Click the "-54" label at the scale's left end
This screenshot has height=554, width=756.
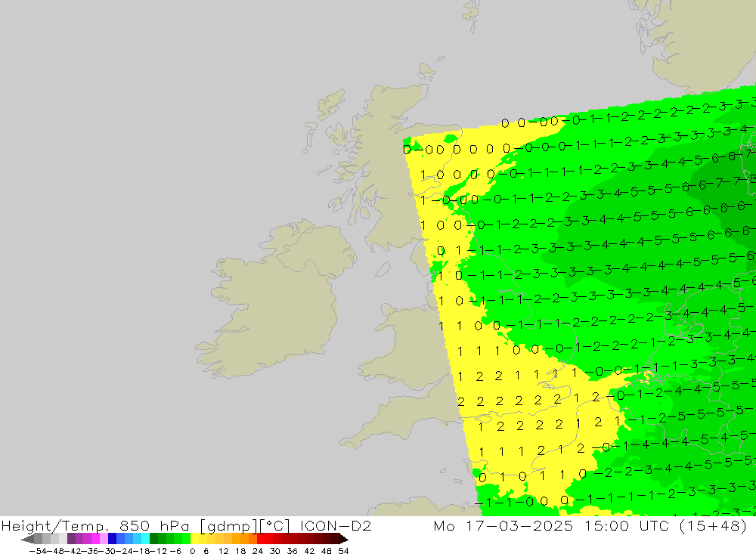[x=38, y=551]
